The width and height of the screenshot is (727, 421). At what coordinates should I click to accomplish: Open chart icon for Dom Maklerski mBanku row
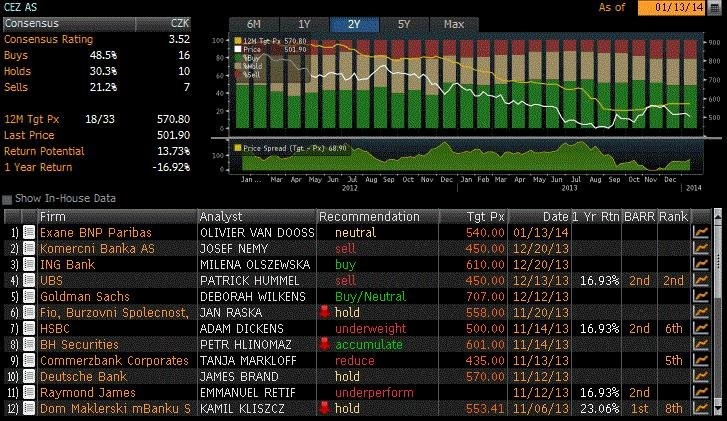(701, 408)
